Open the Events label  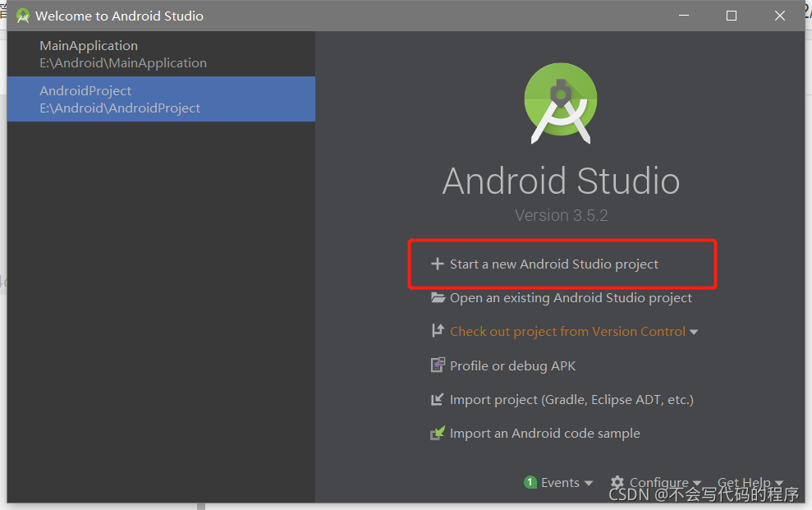[560, 483]
